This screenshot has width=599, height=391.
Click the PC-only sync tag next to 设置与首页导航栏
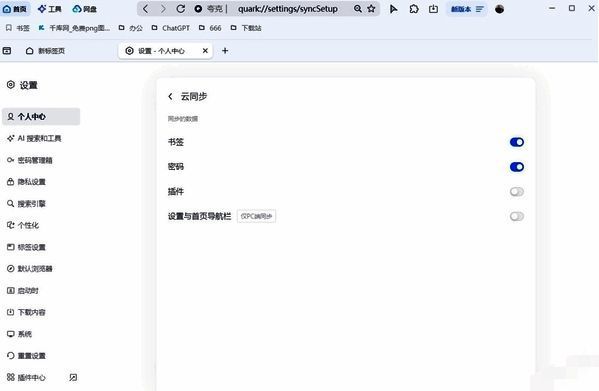tap(256, 216)
